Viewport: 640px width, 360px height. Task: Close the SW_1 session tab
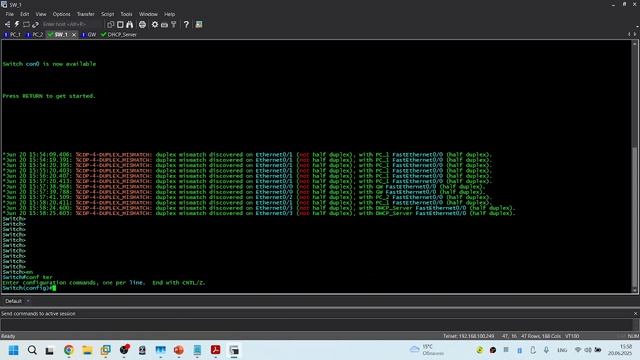[74, 35]
